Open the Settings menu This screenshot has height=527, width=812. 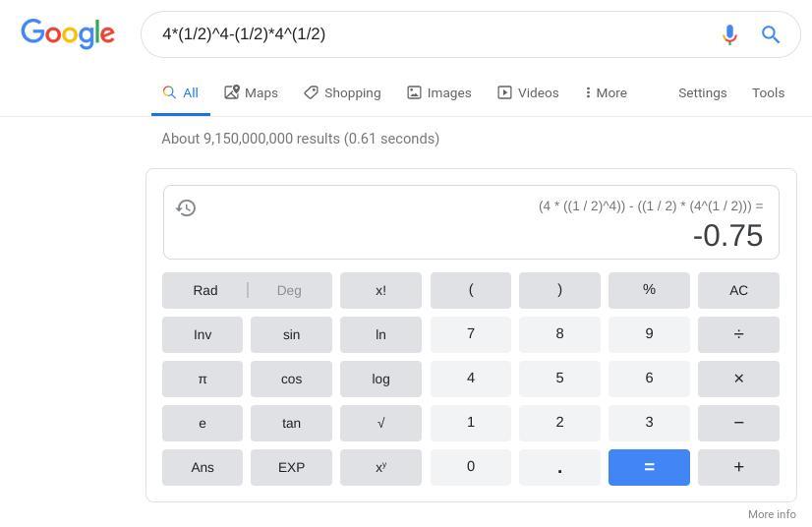tap(702, 92)
